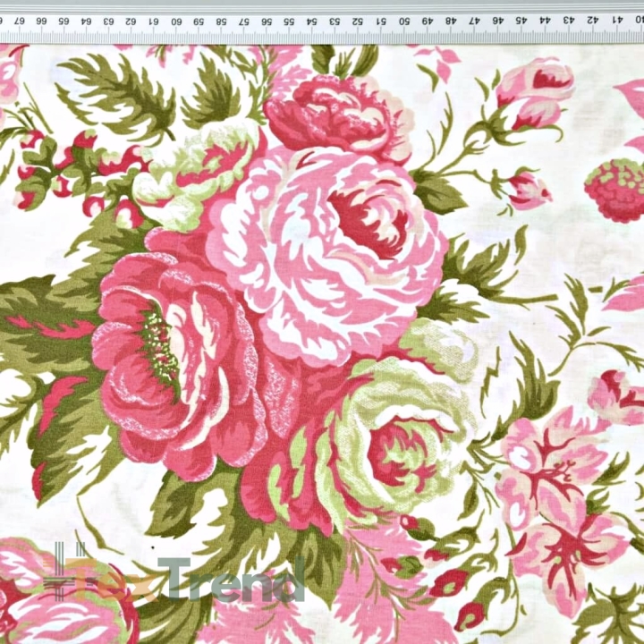Click the ruler marking "50"
Screen dimensions: 644x644
[404, 21]
